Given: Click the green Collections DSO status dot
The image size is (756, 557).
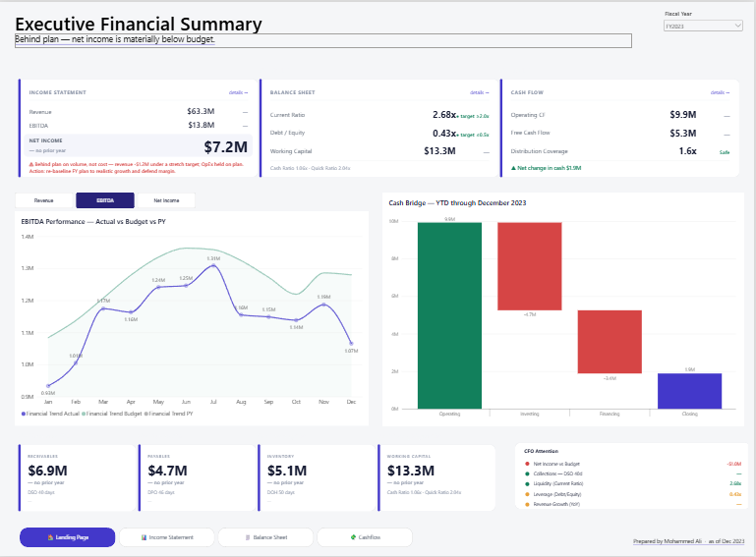Looking at the screenshot, I should (527, 473).
